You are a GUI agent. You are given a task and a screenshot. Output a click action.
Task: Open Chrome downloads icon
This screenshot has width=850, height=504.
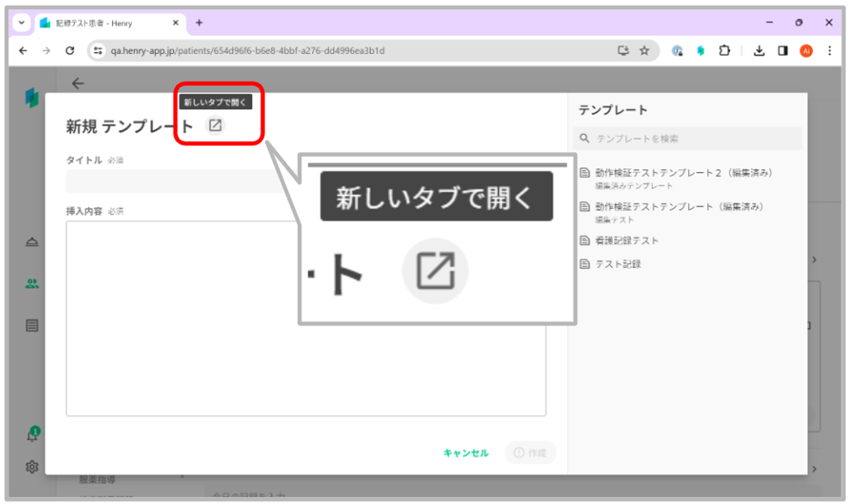[759, 51]
